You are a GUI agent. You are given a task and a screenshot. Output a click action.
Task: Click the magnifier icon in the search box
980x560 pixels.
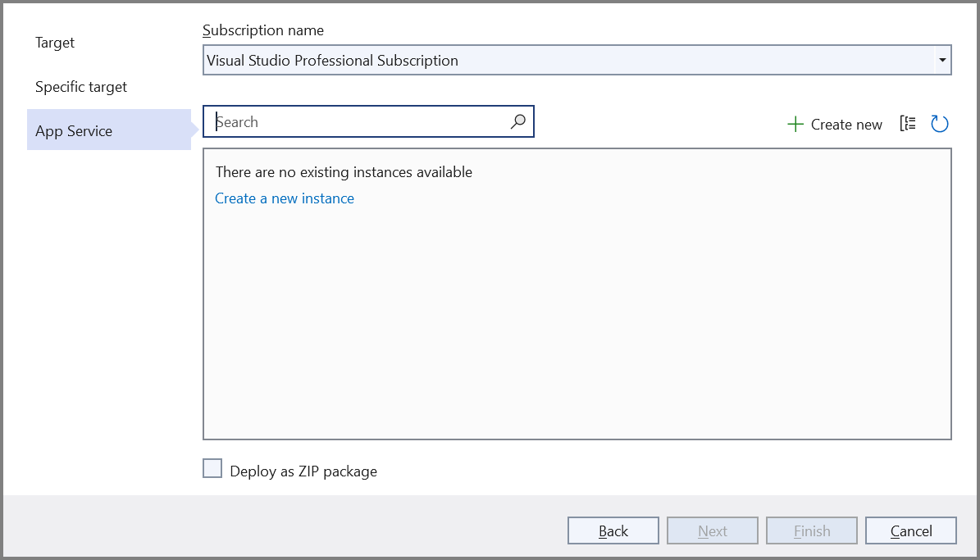click(517, 121)
